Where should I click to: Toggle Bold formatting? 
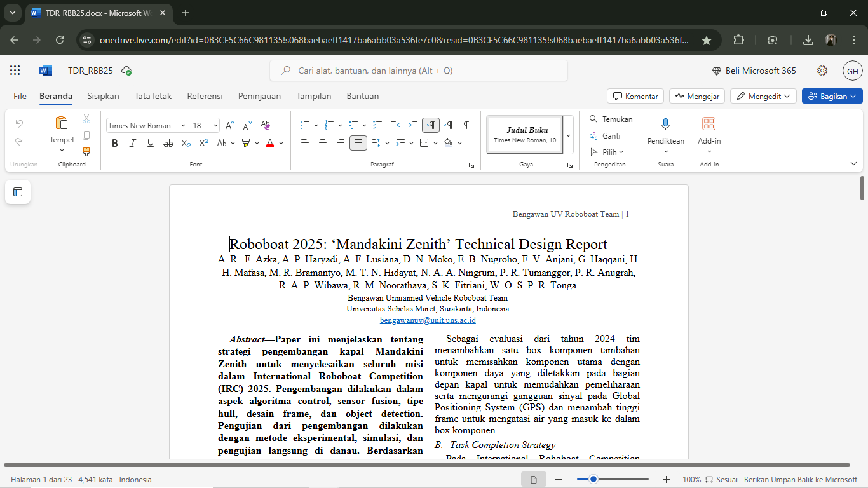pos(115,143)
